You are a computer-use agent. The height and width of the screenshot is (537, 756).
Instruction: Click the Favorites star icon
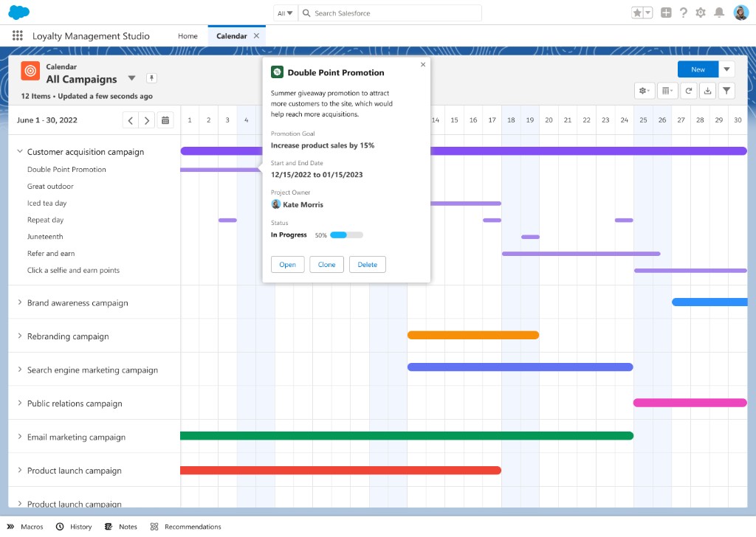pyautogui.click(x=637, y=13)
